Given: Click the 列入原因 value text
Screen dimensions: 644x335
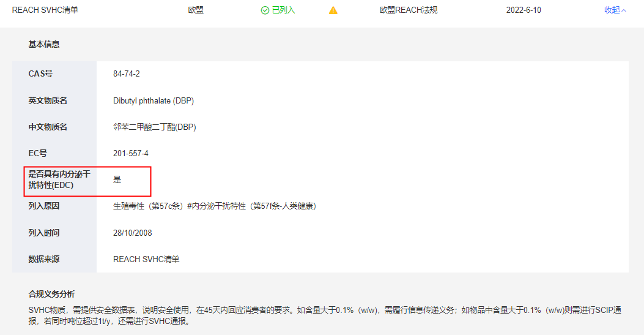Looking at the screenshot, I should 214,206.
